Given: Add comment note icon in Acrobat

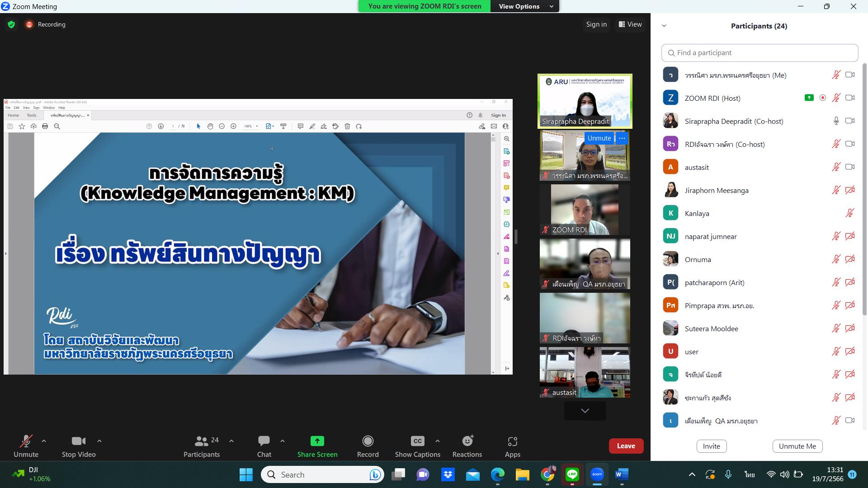Looking at the screenshot, I should click(x=300, y=127).
